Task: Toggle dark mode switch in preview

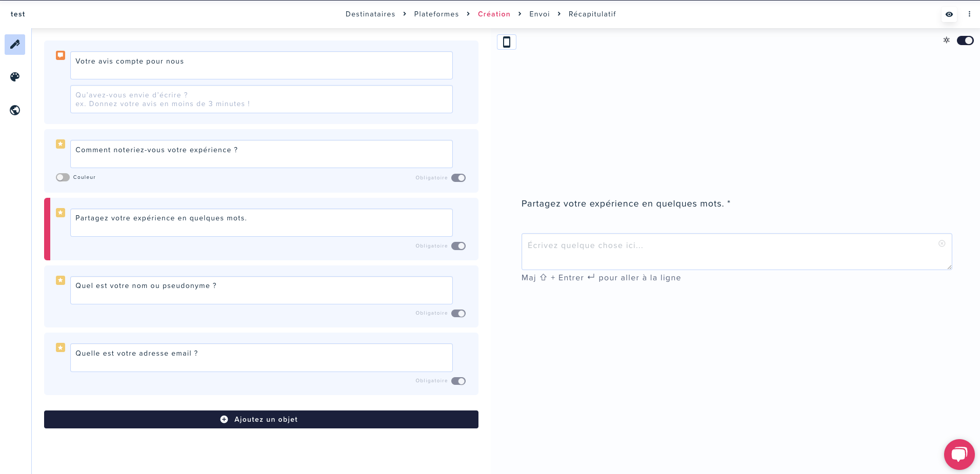Action: tap(965, 40)
